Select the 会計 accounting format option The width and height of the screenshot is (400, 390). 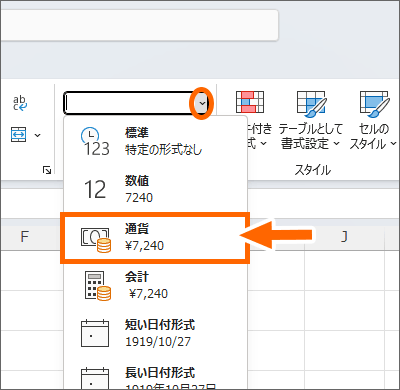[155, 285]
